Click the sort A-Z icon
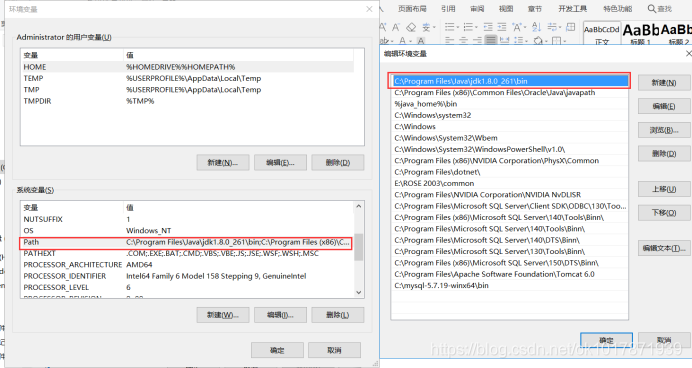The image size is (692, 368). pos(537,27)
